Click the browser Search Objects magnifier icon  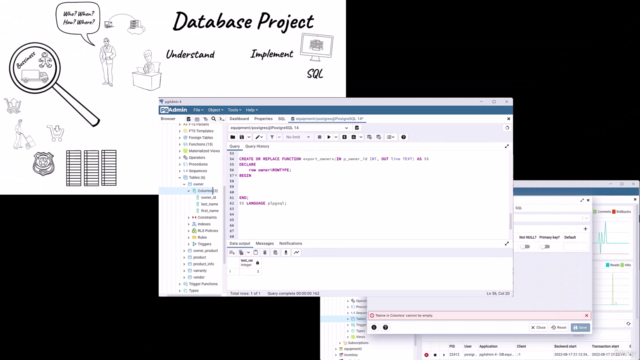(x=213, y=119)
